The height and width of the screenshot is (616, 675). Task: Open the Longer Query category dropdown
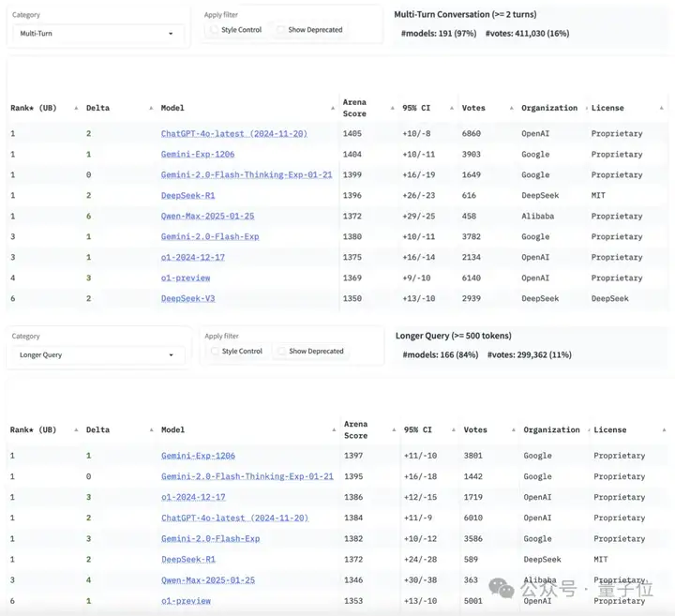(98, 355)
